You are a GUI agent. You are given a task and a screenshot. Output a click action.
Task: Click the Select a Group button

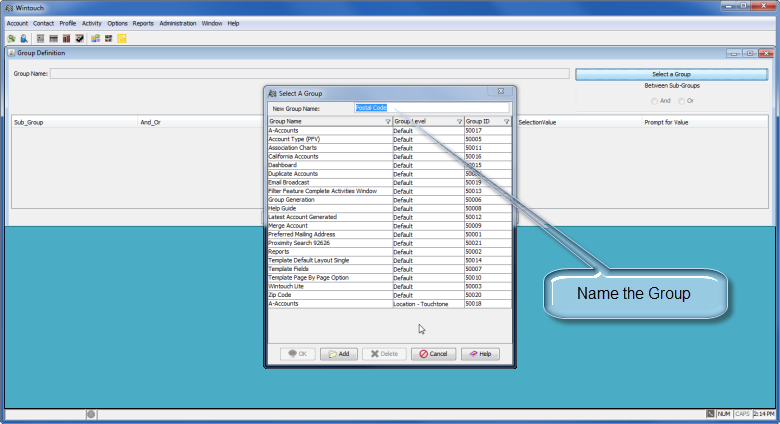tap(670, 74)
